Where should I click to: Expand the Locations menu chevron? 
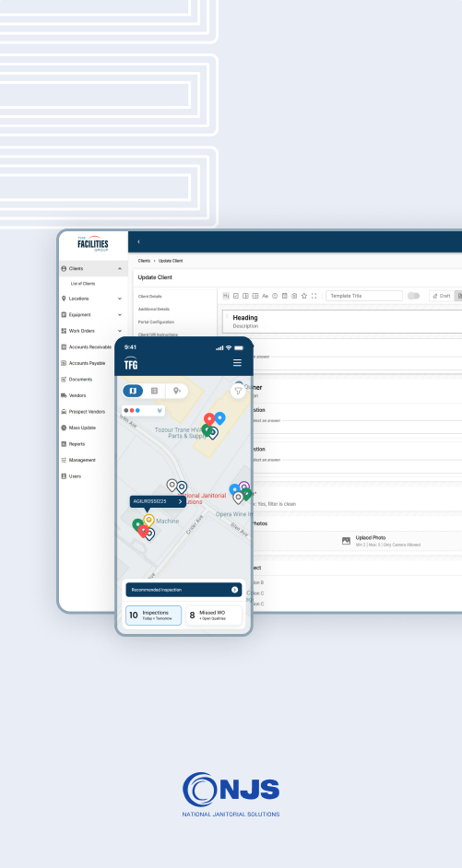pos(120,299)
